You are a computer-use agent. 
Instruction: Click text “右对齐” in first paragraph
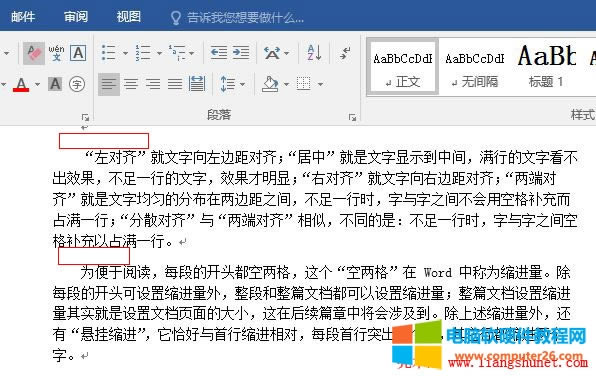333,178
